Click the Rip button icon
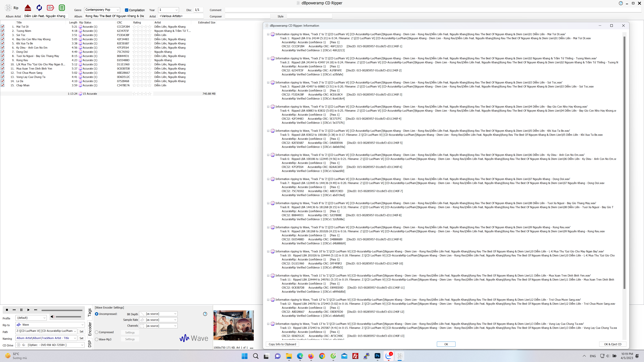644x362 pixels. pyautogui.click(x=9, y=8)
